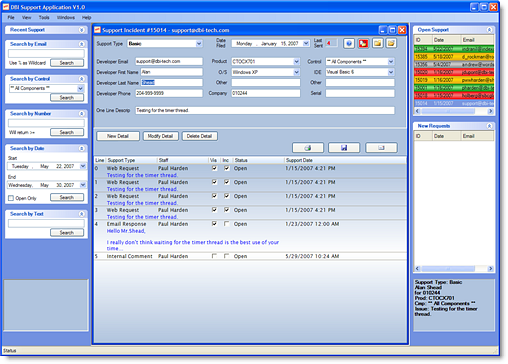508x364 pixels.
Task: Click the send email envelope button
Action: point(381,148)
